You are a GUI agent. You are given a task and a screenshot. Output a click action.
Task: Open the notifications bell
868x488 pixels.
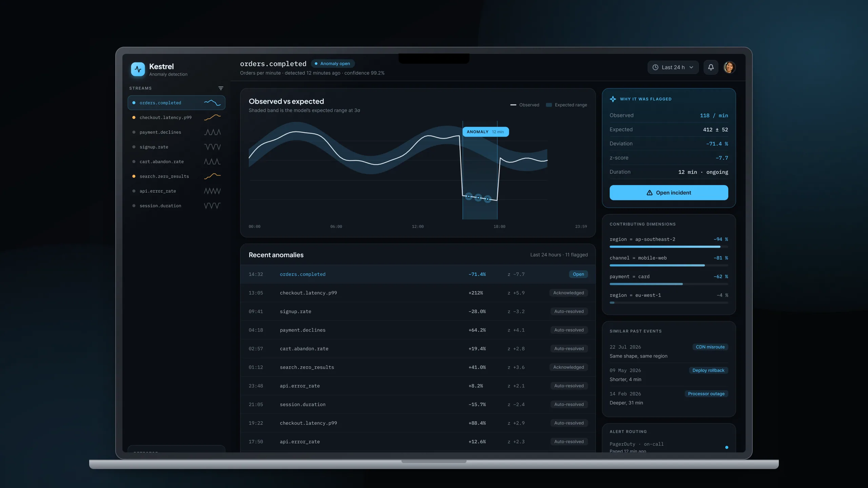(711, 67)
